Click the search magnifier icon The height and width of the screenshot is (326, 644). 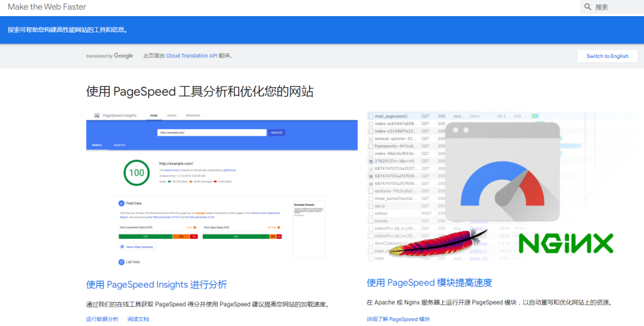(588, 7)
